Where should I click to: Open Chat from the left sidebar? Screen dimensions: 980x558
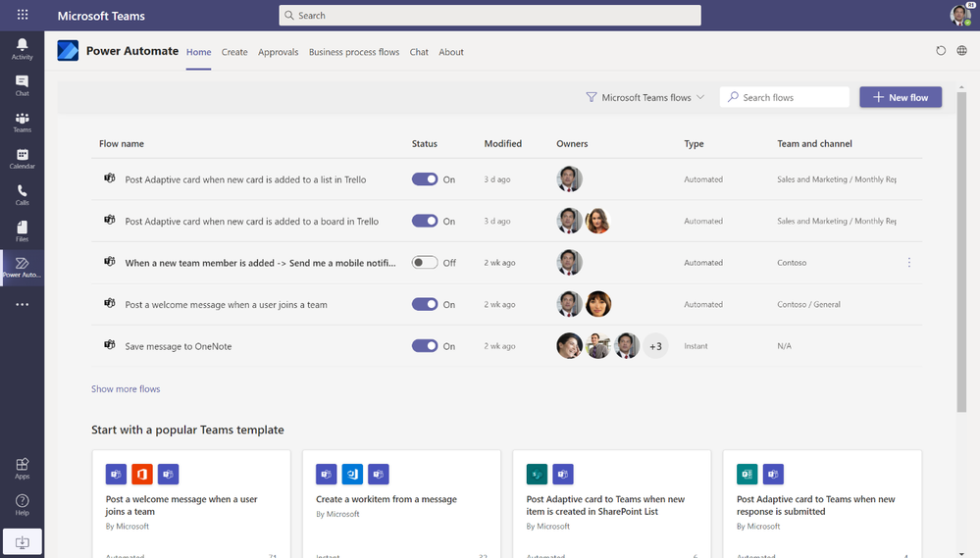tap(22, 85)
